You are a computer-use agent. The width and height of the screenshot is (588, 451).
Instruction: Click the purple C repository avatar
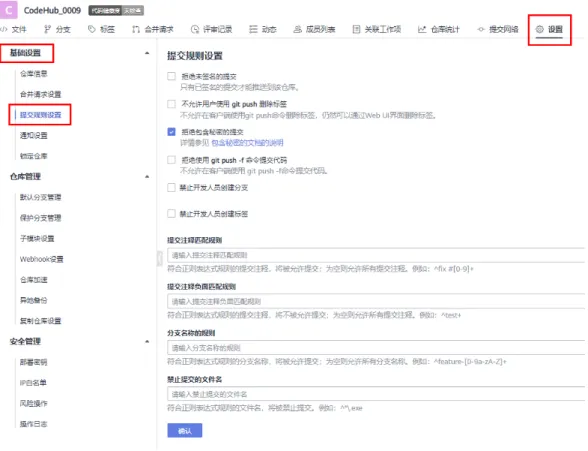pyautogui.click(x=9, y=10)
